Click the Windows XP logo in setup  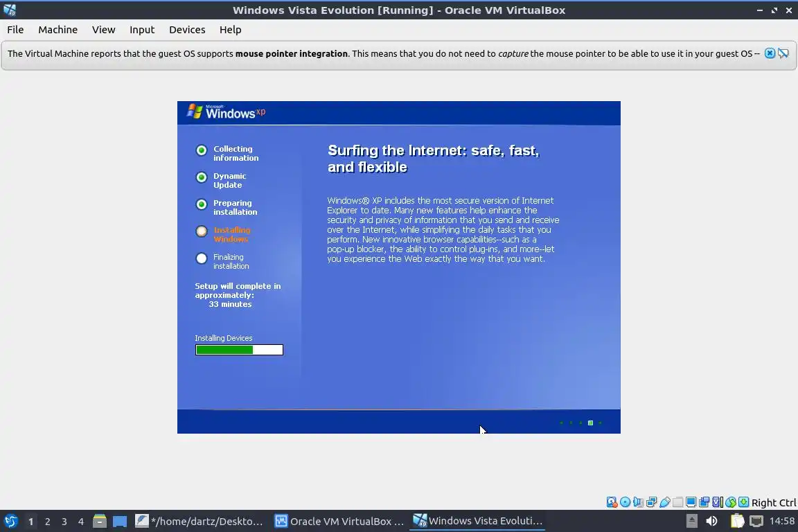[x=226, y=112]
